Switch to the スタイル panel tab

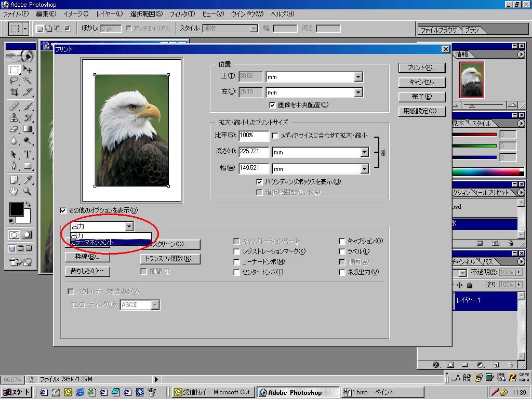[x=481, y=124]
